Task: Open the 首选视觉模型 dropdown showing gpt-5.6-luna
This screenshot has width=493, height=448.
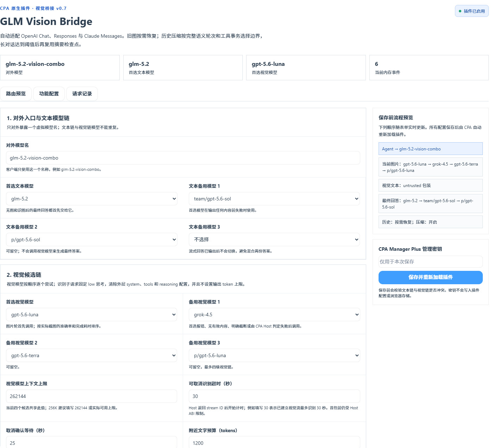Action: tap(92, 315)
